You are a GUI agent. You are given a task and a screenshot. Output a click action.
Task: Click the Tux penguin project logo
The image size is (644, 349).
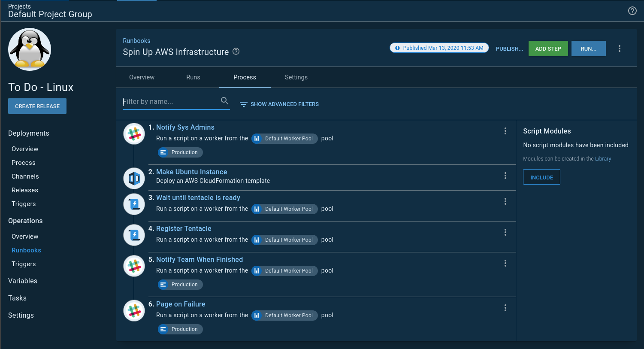tap(30, 49)
